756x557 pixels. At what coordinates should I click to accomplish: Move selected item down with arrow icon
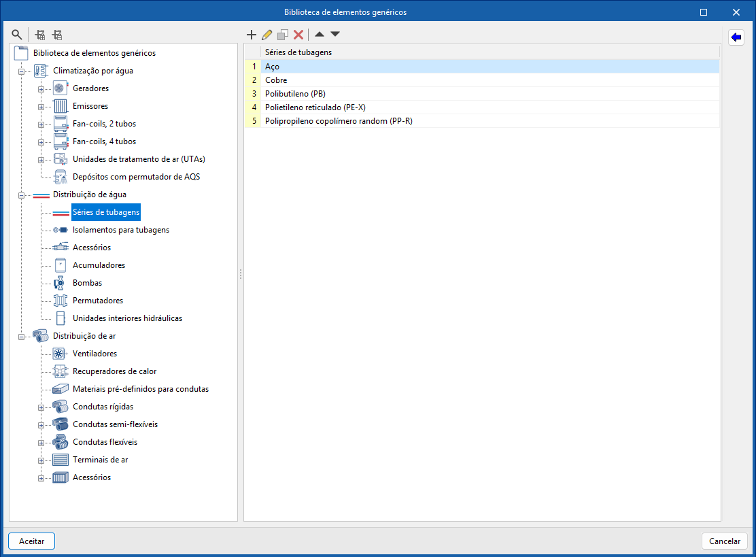tap(335, 34)
